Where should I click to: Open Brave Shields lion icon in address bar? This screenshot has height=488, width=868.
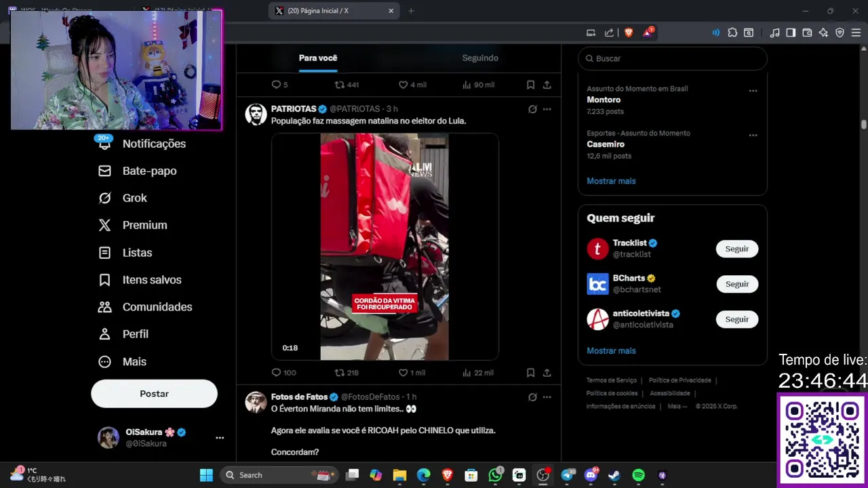click(629, 32)
